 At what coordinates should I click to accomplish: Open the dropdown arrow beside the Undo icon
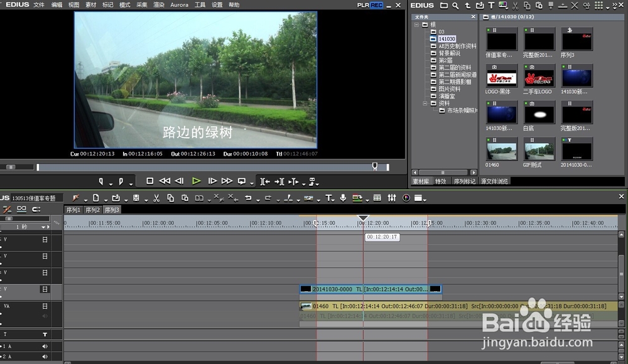click(x=258, y=200)
